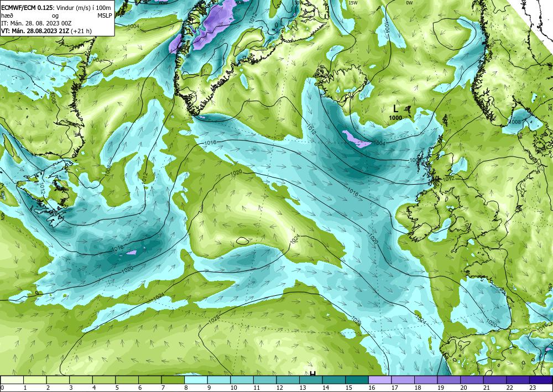Image resolution: width=553 pixels, height=392 pixels.
Task: Click the "1000" label under the L marker
Action: click(396, 118)
